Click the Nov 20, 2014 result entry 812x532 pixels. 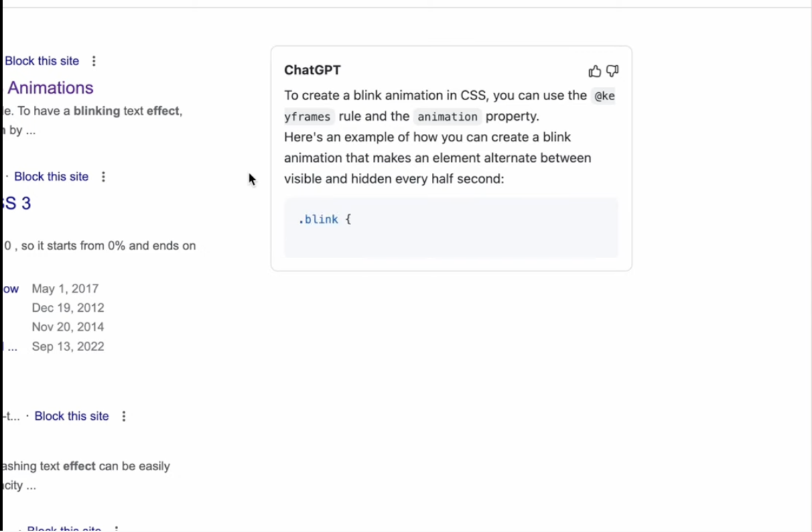coord(68,326)
